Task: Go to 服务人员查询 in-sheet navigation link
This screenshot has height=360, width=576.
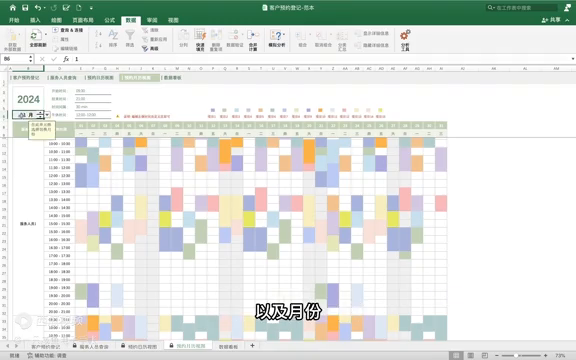Action: point(62,78)
